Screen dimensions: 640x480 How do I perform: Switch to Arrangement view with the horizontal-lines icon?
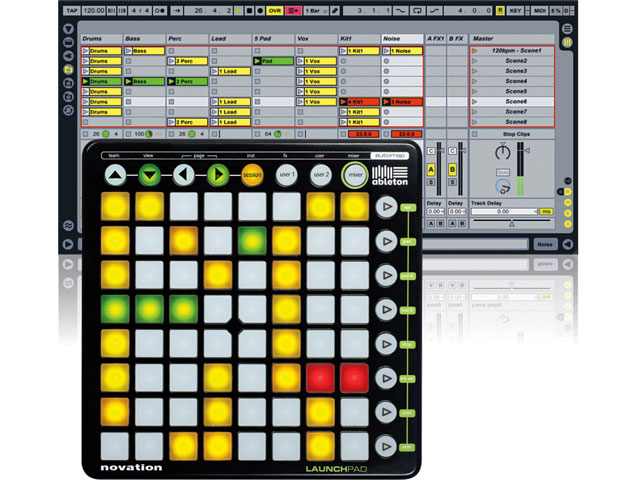(567, 29)
